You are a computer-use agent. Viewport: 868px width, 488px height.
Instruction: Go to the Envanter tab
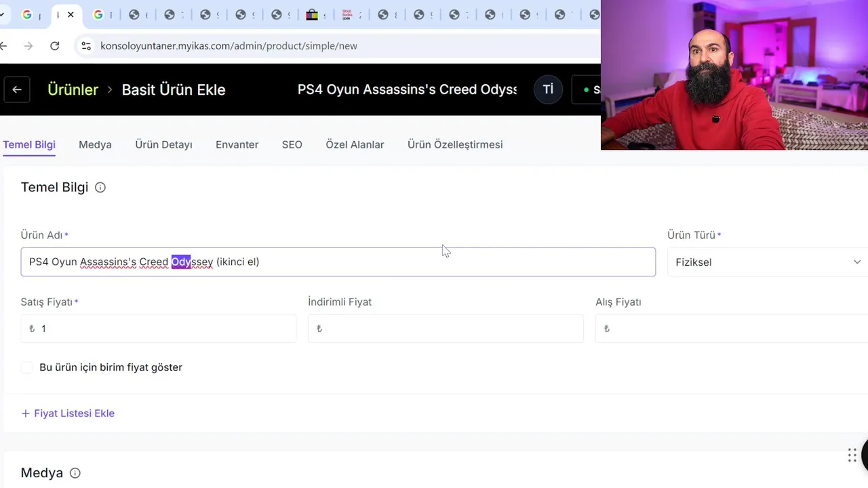tap(237, 144)
